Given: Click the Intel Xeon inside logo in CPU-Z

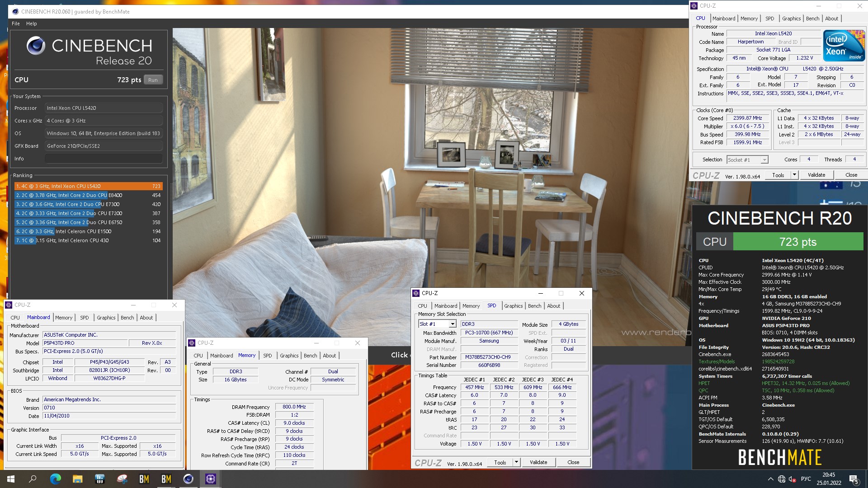Looking at the screenshot, I should pyautogui.click(x=844, y=45).
